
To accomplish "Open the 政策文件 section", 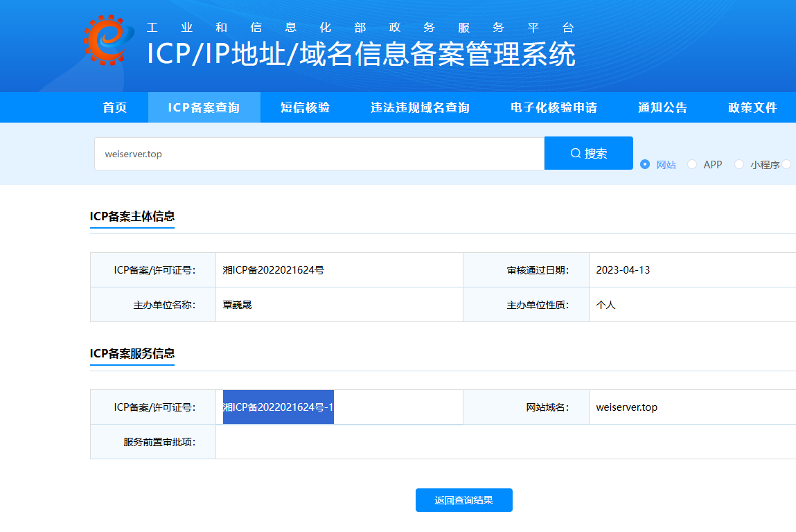I will click(752, 107).
